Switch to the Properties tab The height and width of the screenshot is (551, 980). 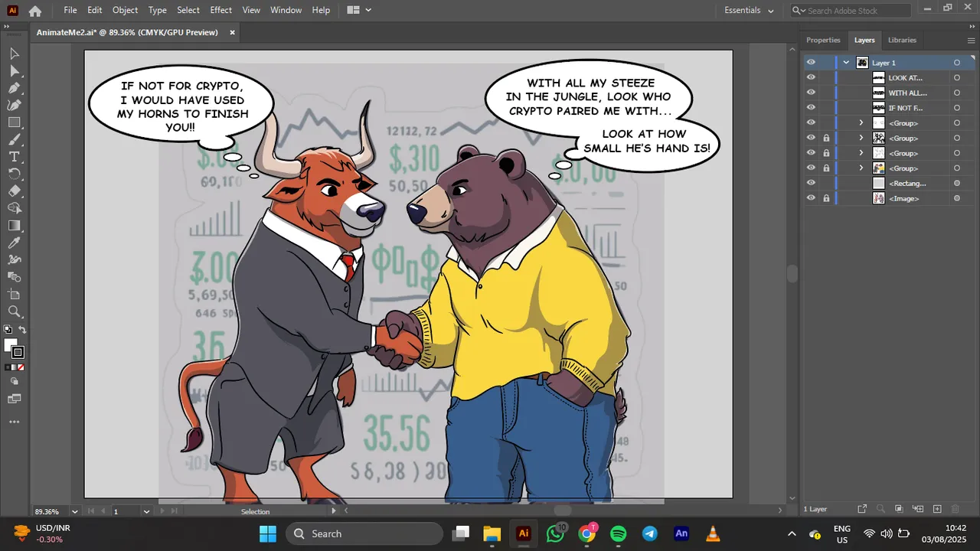(x=823, y=40)
